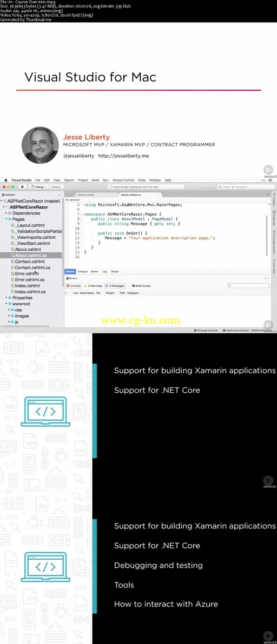Open the Build menu
The image size is (277, 644).
click(95, 180)
